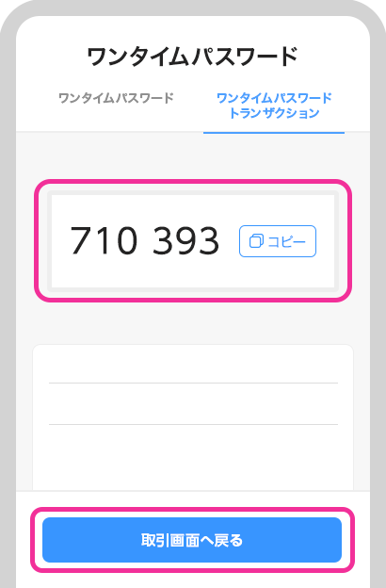Click the copy icon beside the code

[256, 241]
